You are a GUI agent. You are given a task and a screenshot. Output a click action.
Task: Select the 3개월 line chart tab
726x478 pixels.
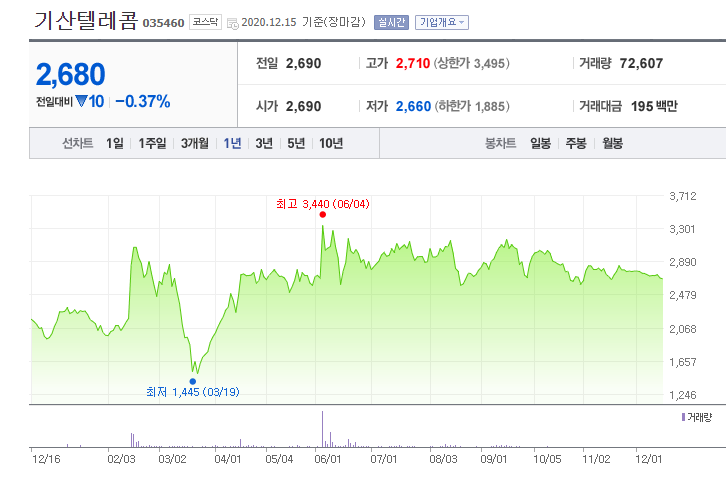click(194, 143)
